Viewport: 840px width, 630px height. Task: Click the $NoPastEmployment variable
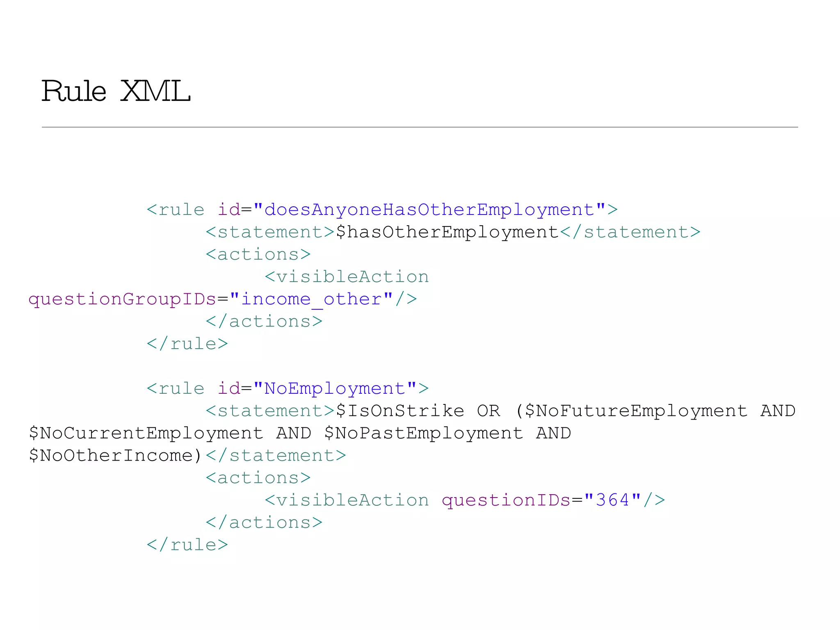(424, 434)
